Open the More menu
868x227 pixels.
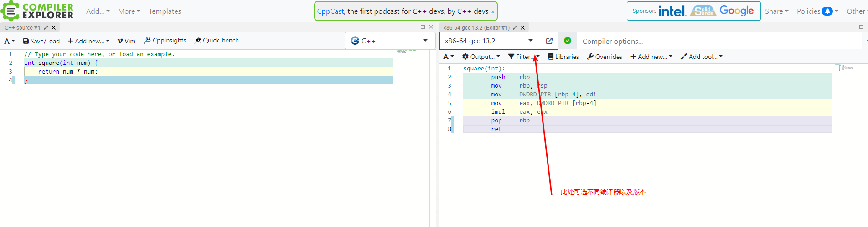[x=129, y=11]
